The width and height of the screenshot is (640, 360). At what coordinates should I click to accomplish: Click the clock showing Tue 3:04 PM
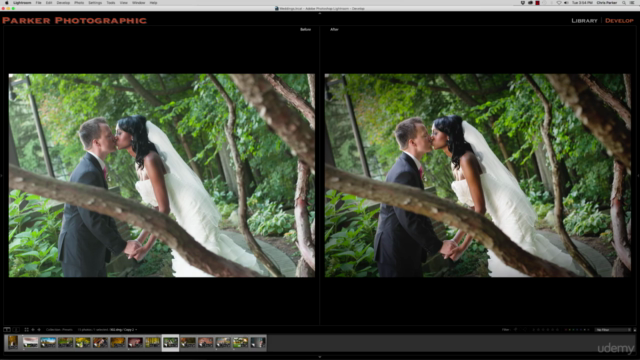coord(582,3)
